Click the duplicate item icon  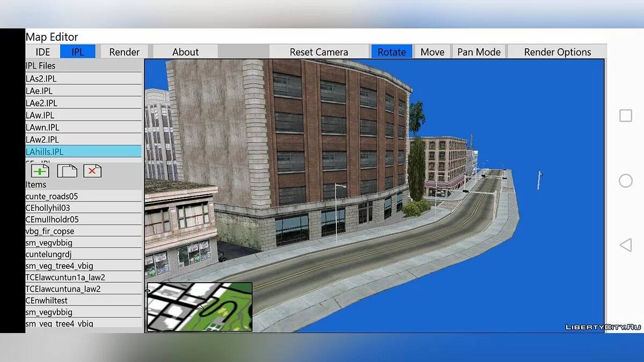click(67, 171)
